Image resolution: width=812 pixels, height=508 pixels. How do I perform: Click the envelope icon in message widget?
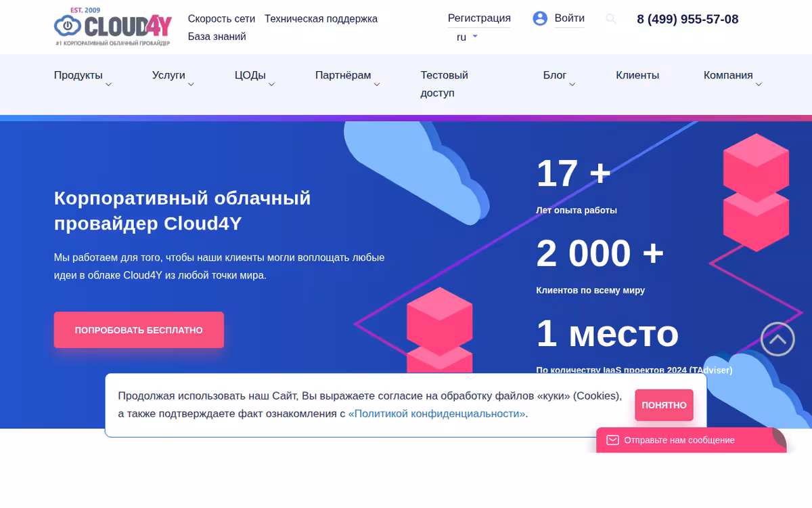(612, 440)
